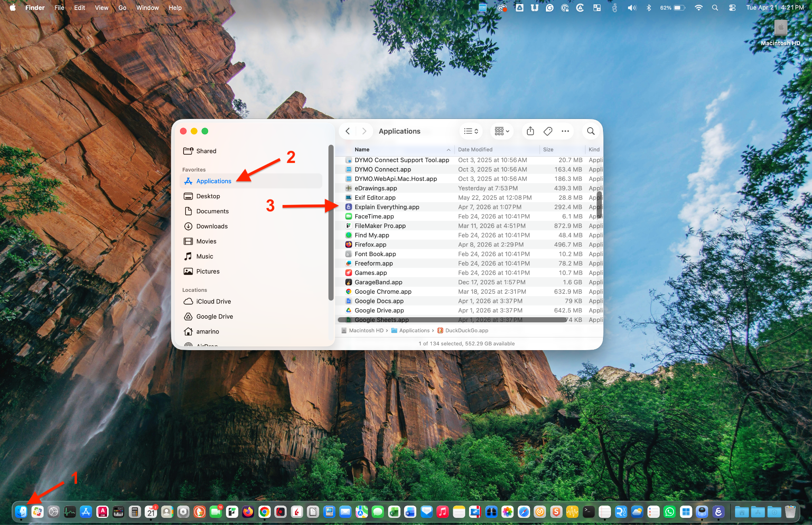
Task: Click the Bluetooth icon in menu bar
Action: click(649, 8)
